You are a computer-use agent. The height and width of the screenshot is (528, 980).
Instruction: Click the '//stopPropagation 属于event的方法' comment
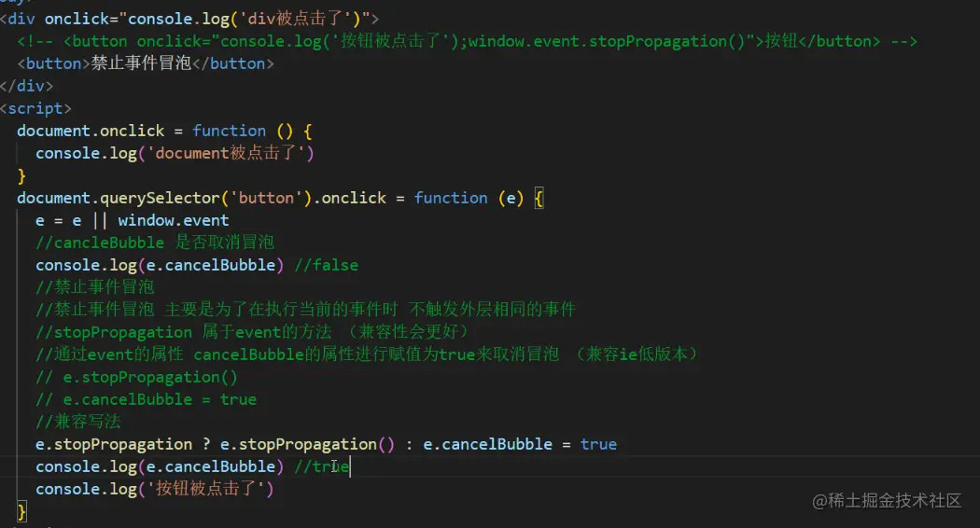[252, 332]
